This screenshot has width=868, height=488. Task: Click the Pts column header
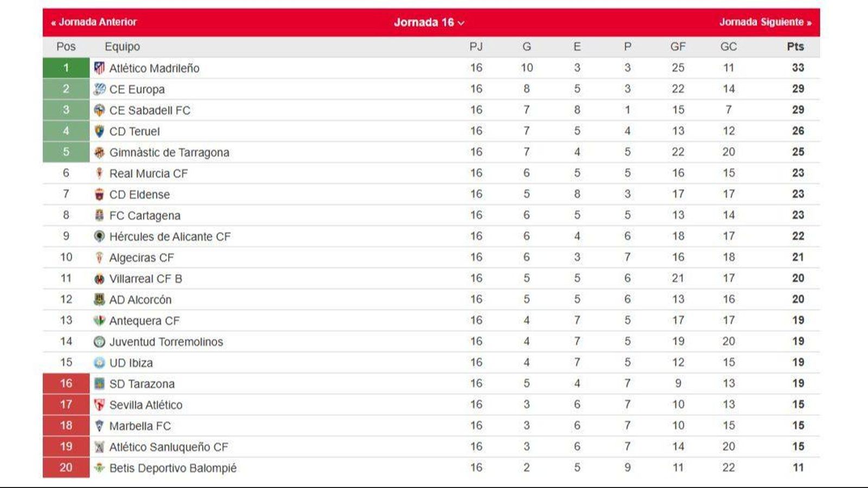(795, 47)
